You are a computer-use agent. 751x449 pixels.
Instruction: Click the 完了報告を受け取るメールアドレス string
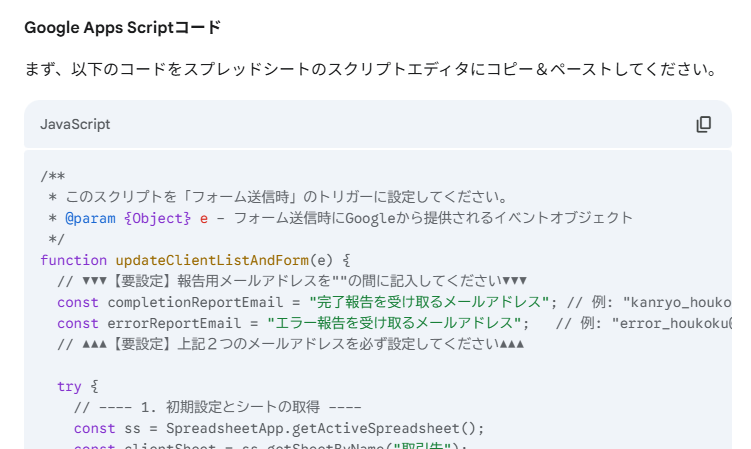[x=429, y=302]
